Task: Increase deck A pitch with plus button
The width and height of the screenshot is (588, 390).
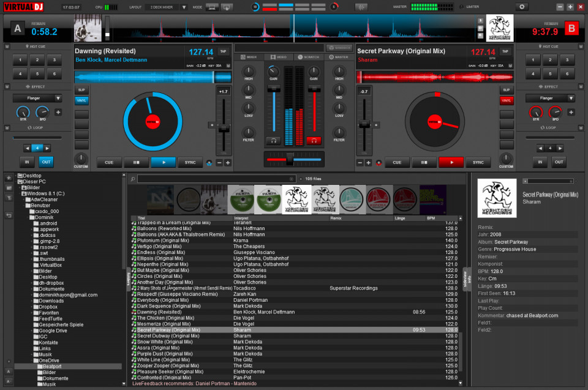Action: point(228,163)
